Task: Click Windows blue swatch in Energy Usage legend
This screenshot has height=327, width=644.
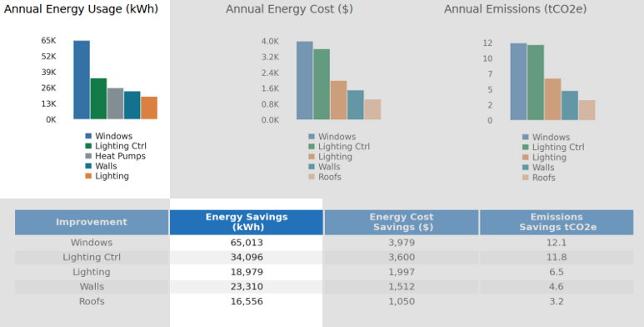Action: click(88, 136)
